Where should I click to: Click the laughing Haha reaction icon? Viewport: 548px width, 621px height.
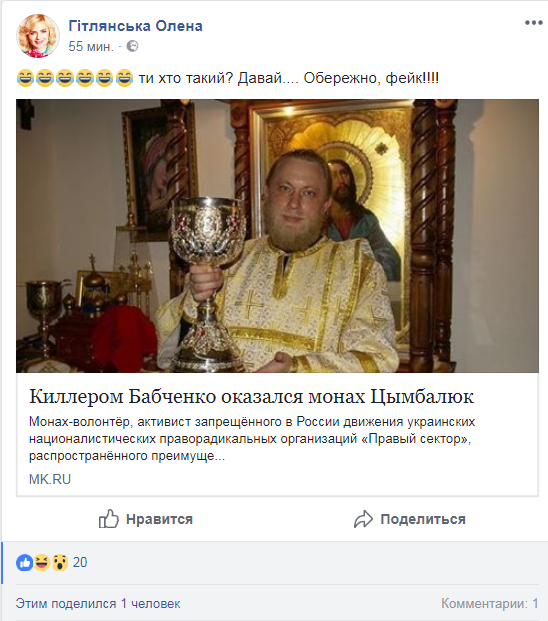click(x=42, y=562)
